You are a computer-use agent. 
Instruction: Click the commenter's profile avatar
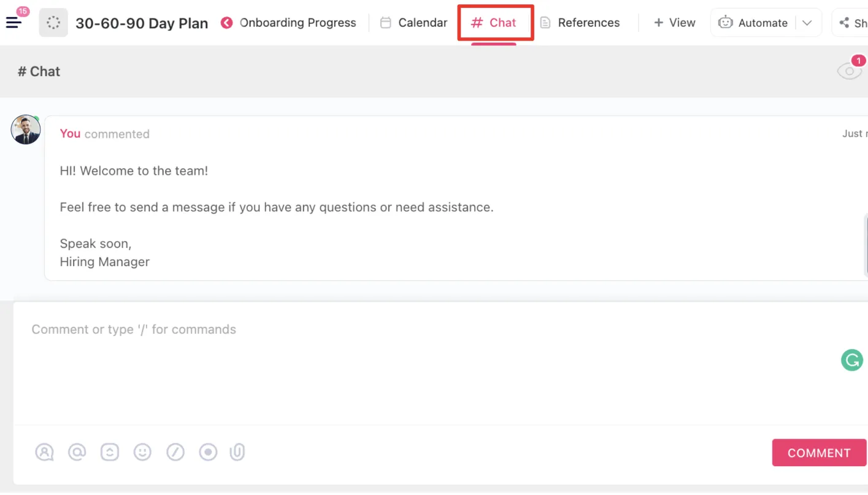[x=26, y=129]
